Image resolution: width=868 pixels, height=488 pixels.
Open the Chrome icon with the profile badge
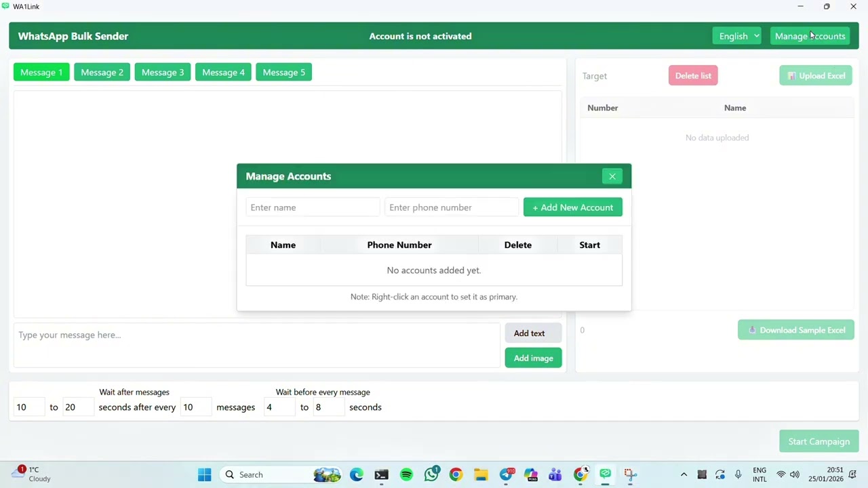tap(580, 474)
